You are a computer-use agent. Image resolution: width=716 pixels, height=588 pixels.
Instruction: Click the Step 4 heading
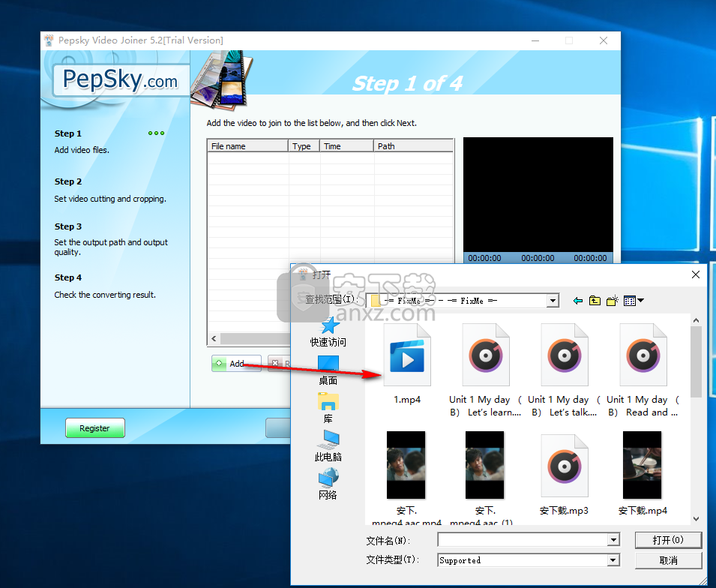pyautogui.click(x=68, y=277)
